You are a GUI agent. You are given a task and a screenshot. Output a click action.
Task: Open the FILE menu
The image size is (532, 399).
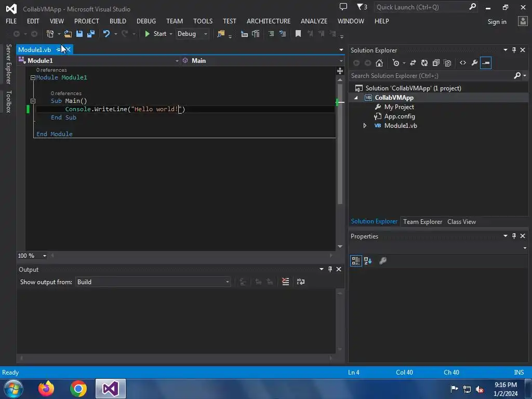point(11,21)
